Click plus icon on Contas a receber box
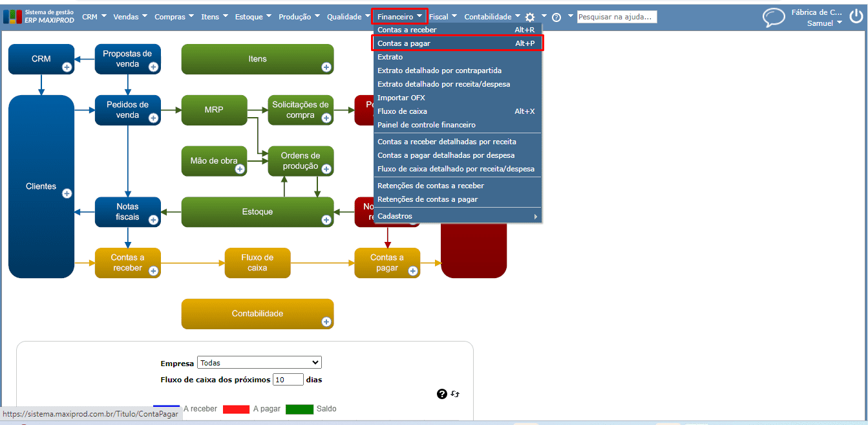Screen dimensions: 868x425 [x=153, y=271]
